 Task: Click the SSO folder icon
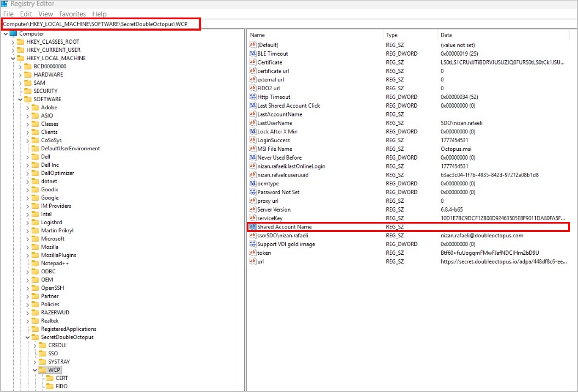[42, 353]
